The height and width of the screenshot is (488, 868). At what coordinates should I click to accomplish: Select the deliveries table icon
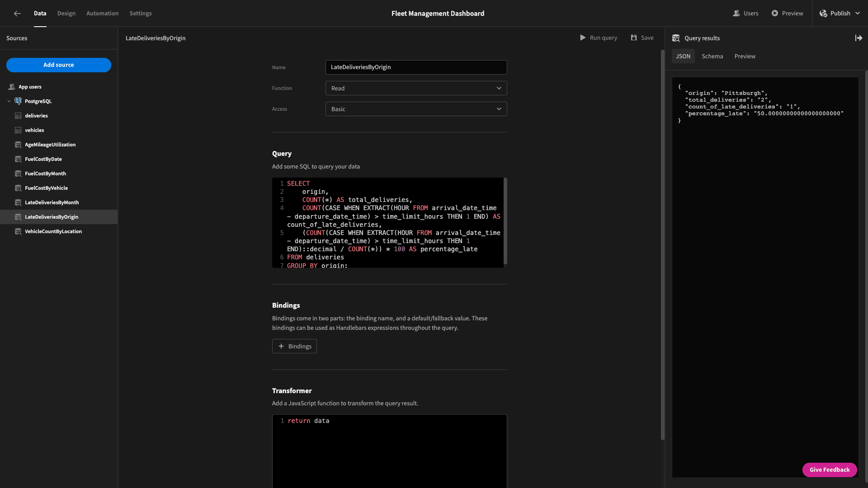(18, 116)
